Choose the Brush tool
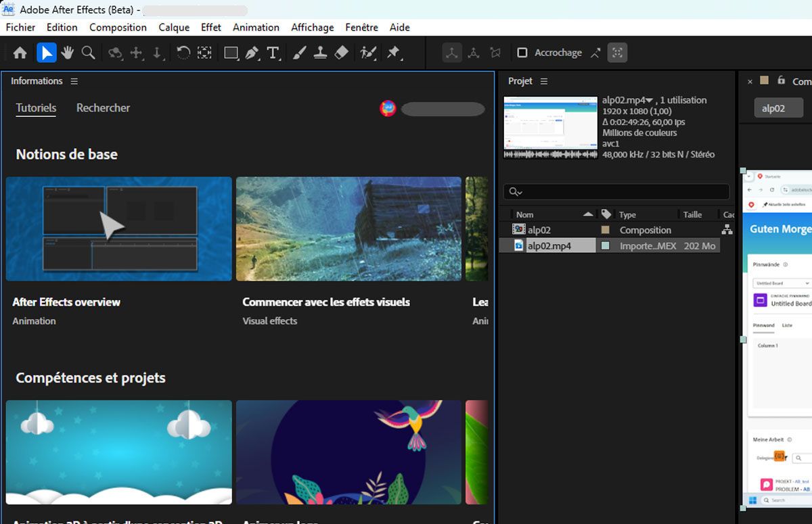Screen dimensions: 812x524 (300, 53)
